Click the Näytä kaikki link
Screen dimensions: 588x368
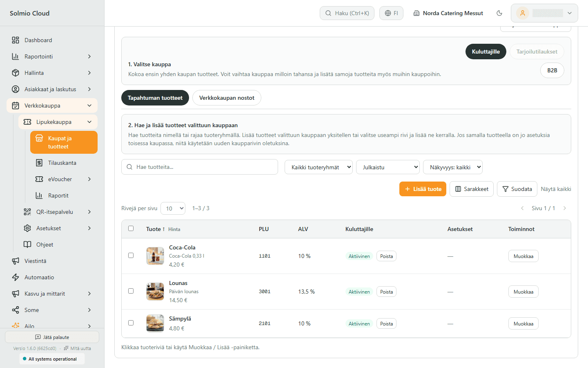pyautogui.click(x=556, y=189)
